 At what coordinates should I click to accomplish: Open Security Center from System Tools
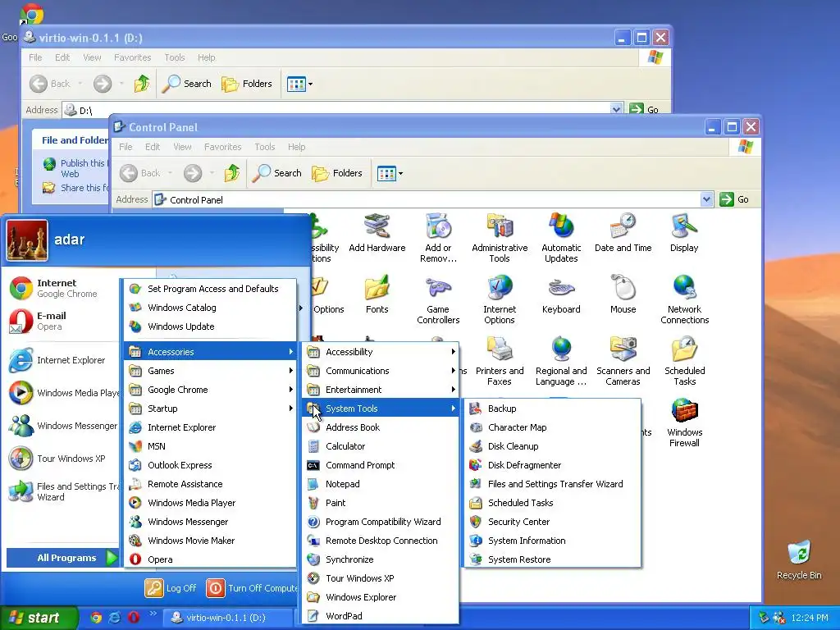552,521
